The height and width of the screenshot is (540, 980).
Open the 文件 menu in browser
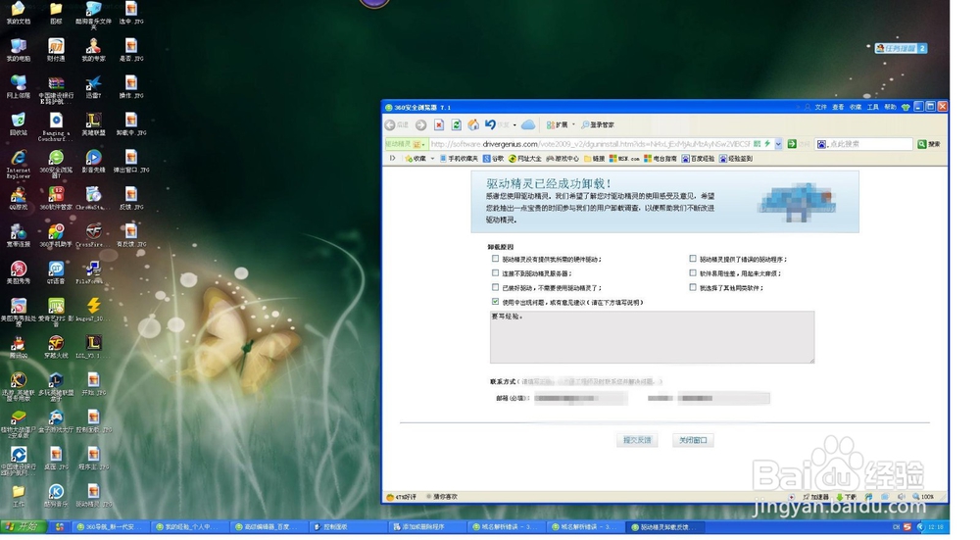(x=820, y=107)
